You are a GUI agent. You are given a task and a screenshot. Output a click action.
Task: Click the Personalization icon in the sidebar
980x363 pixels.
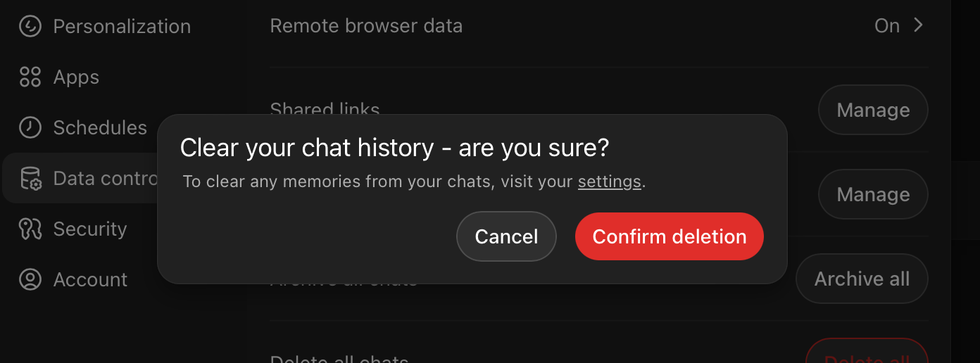[30, 27]
